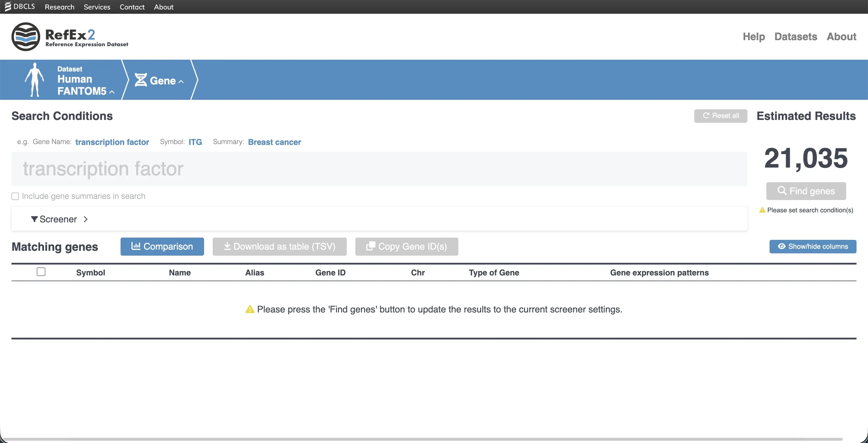Open the Contact menu item
Screen dimensions: 868x443
[132, 7]
